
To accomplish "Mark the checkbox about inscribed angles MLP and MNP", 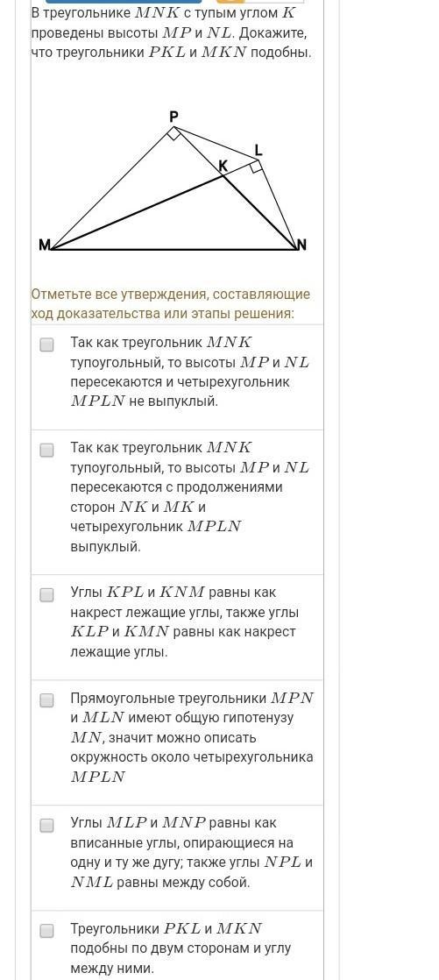I will tap(46, 826).
